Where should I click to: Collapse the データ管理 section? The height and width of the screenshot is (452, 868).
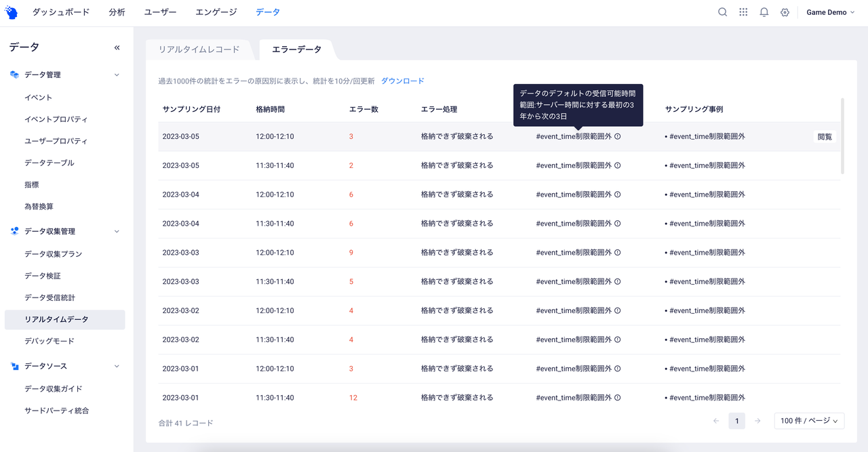[x=117, y=75]
